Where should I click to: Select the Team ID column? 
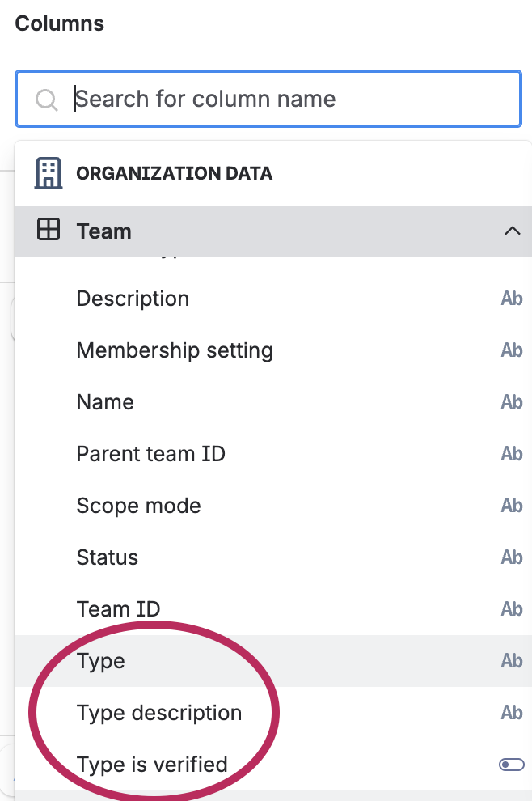tap(273, 609)
